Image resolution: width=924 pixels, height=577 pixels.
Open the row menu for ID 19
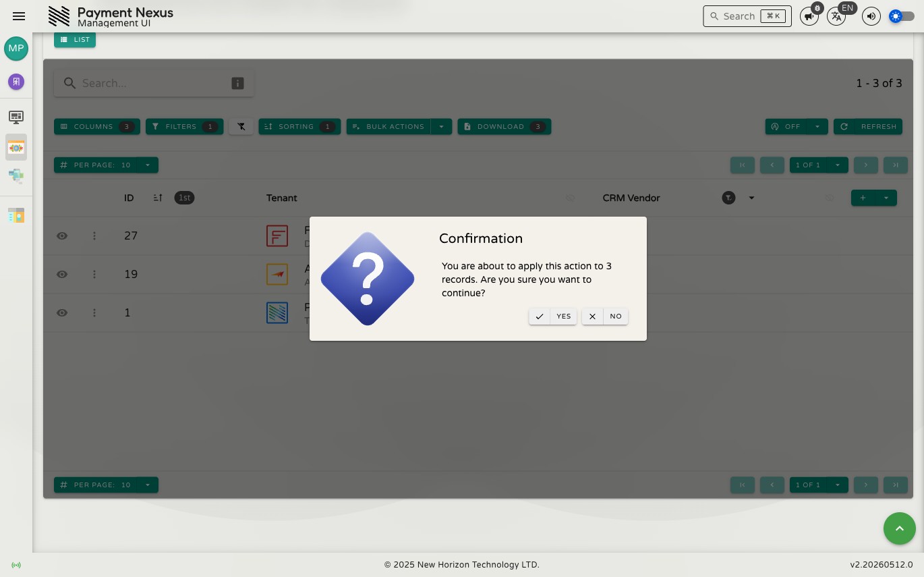[94, 274]
